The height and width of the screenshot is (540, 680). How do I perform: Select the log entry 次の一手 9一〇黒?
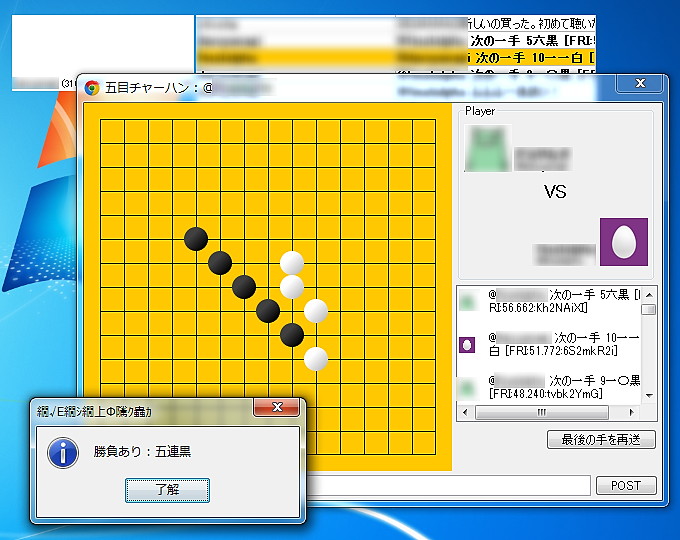550,387
